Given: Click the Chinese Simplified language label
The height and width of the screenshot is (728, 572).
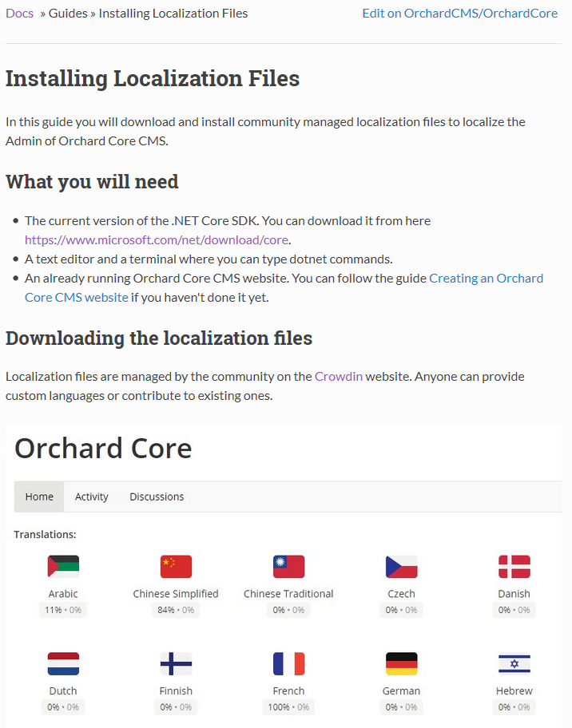Looking at the screenshot, I should [x=176, y=593].
